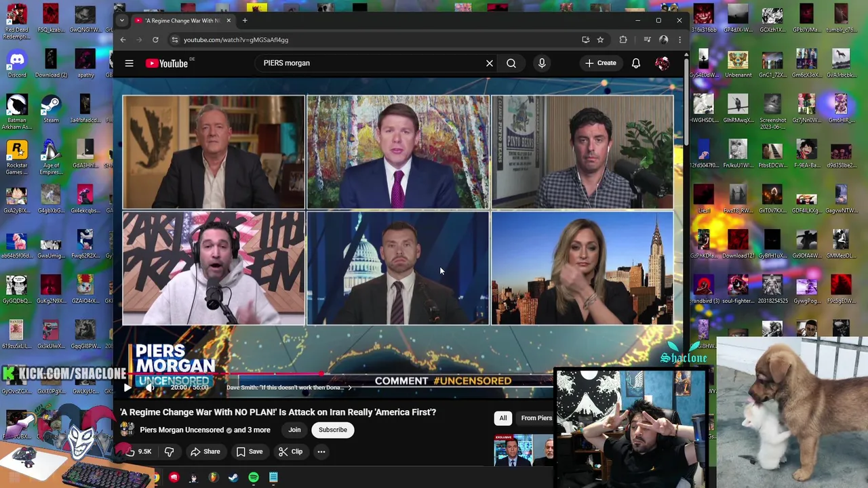
Task: Save the video to a playlist
Action: pyautogui.click(x=250, y=451)
